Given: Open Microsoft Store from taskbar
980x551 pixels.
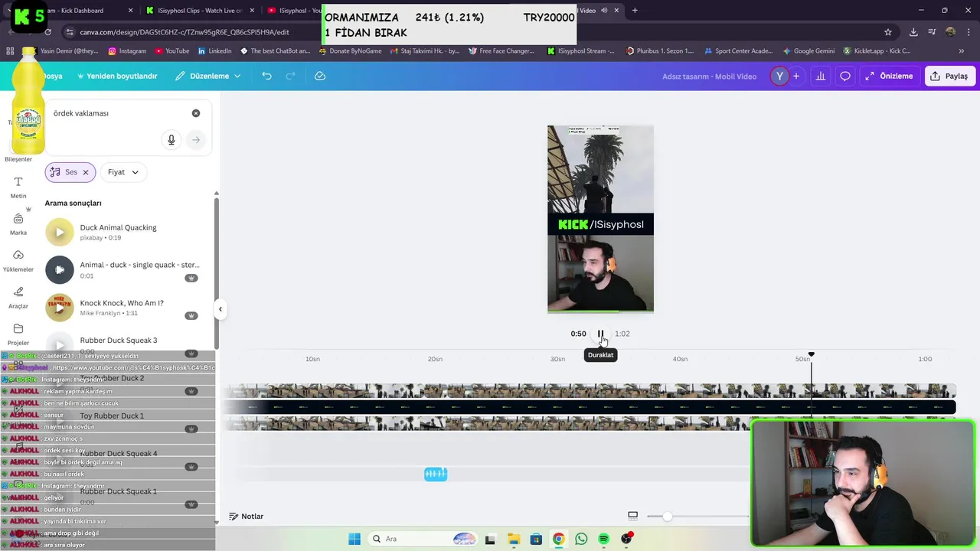Looking at the screenshot, I should pos(536,540).
